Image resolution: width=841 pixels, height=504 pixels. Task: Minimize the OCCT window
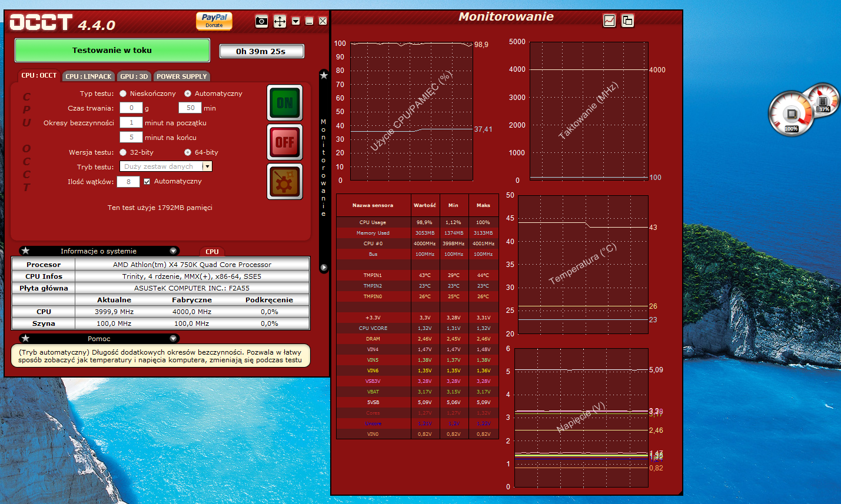[310, 21]
